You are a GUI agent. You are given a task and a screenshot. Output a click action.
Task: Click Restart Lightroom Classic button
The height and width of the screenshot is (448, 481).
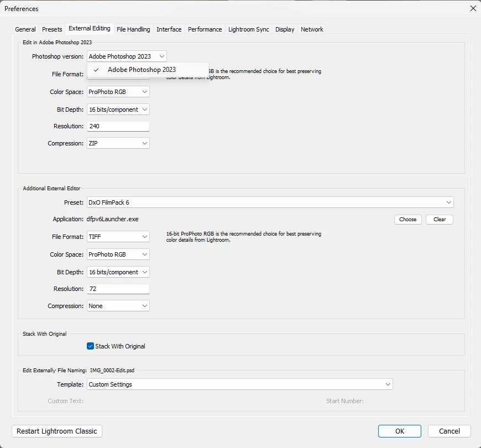tap(57, 431)
